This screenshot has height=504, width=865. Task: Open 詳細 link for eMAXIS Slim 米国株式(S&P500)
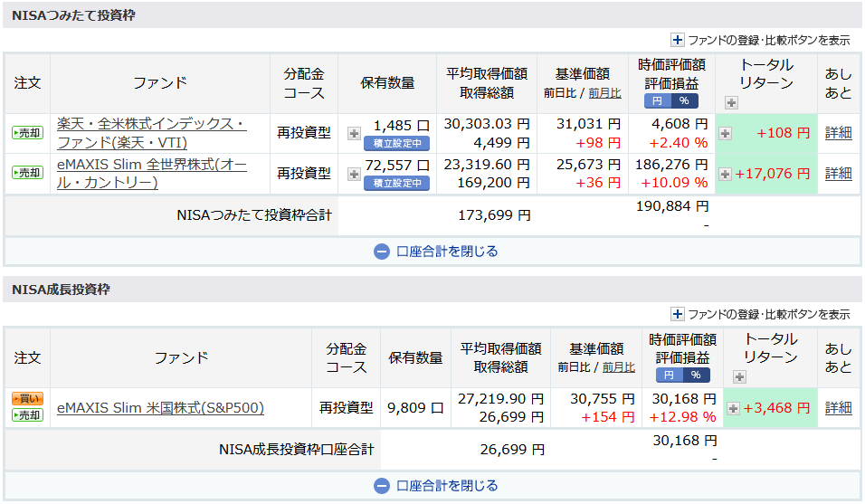[x=838, y=408]
